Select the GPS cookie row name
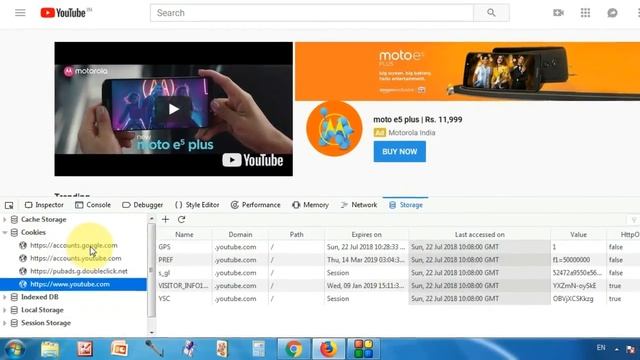640x360 pixels. tap(164, 247)
